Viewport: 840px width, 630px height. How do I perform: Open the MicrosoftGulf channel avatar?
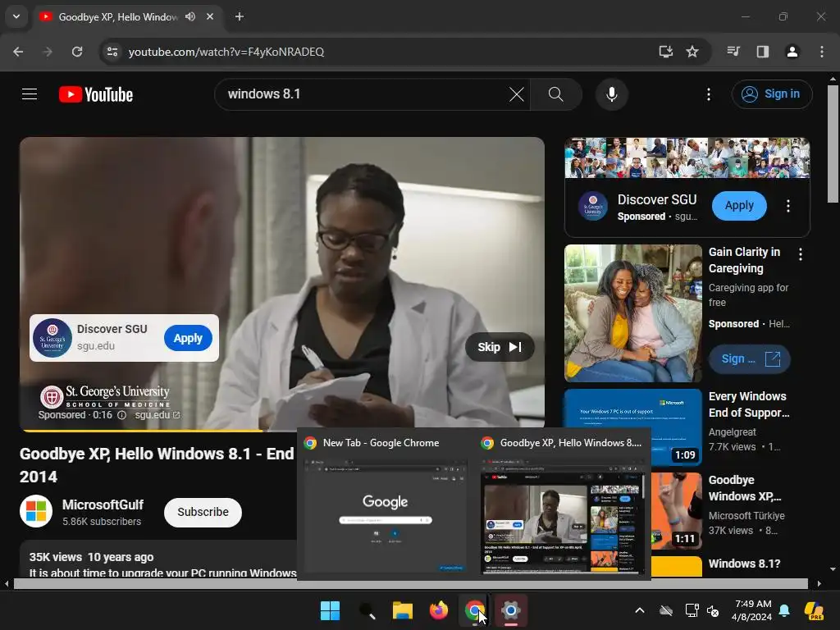pyautogui.click(x=36, y=511)
